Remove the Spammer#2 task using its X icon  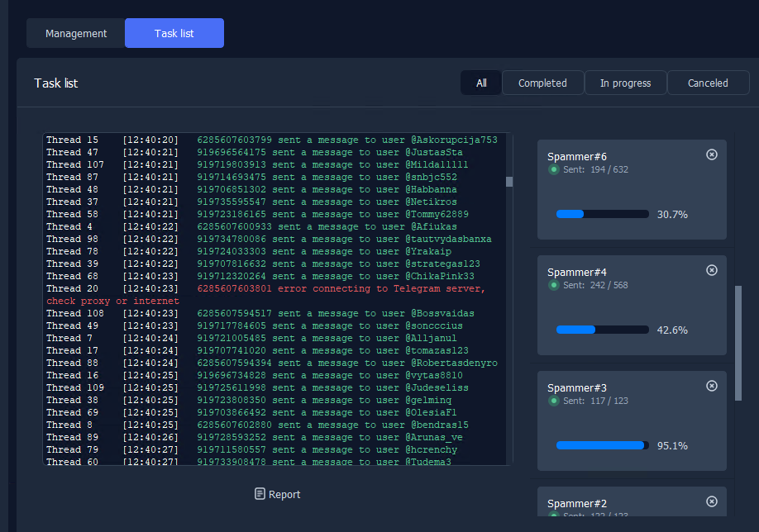pos(712,501)
